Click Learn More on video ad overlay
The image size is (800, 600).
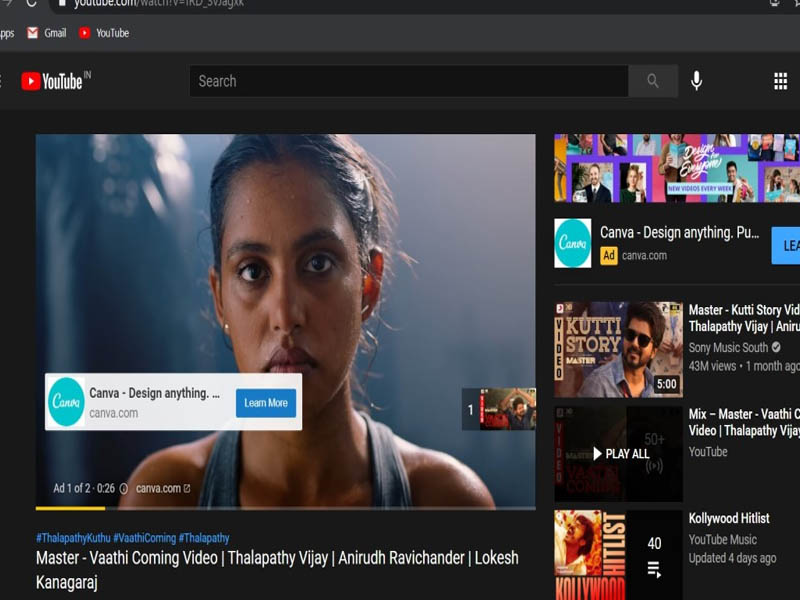[266, 403]
